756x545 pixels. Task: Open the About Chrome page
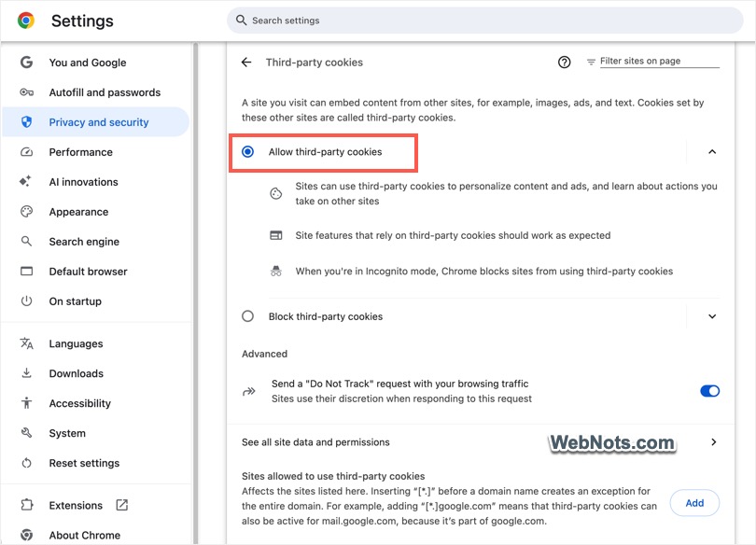[x=95, y=535]
